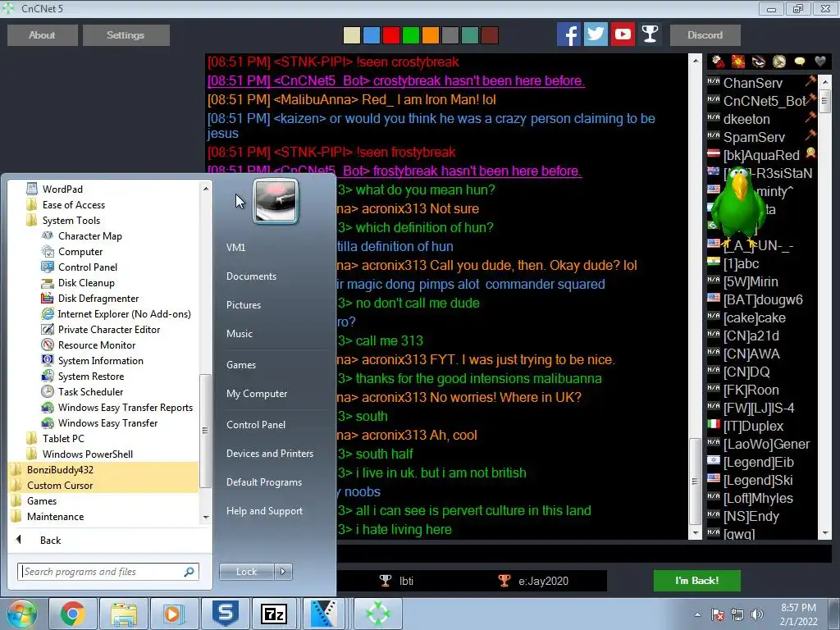
Task: Launch Task Scheduler
Action: pos(90,391)
